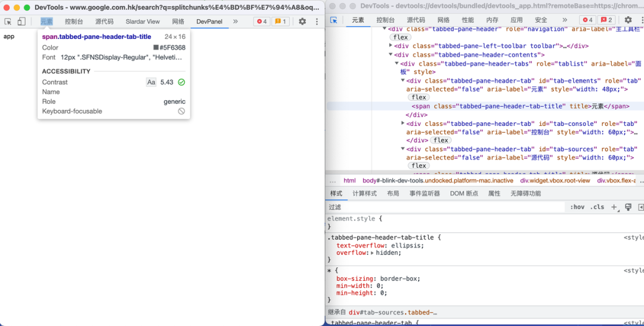The width and height of the screenshot is (644, 326).
Task: Collapse tabbed-pane-header-tabs div node
Action: (x=397, y=63)
